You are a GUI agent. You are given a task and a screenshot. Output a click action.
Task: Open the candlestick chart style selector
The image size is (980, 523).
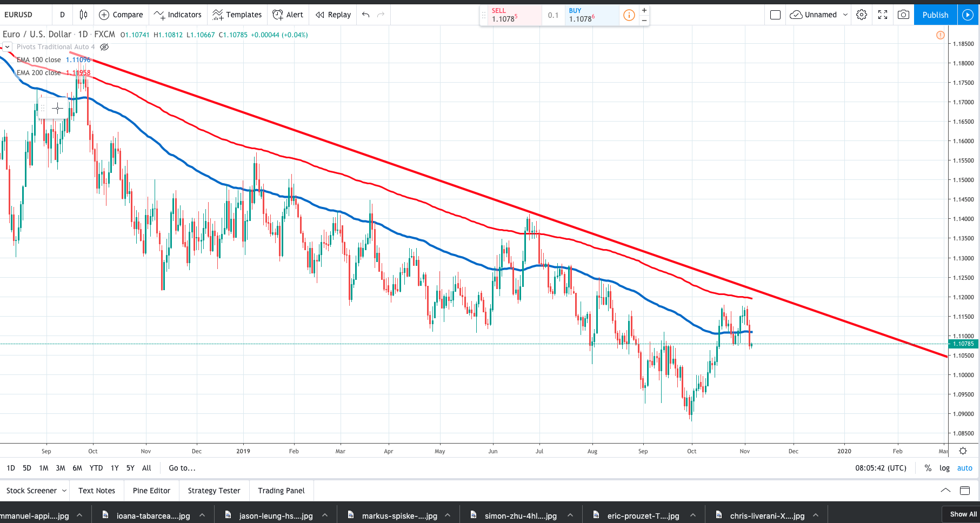(x=83, y=15)
